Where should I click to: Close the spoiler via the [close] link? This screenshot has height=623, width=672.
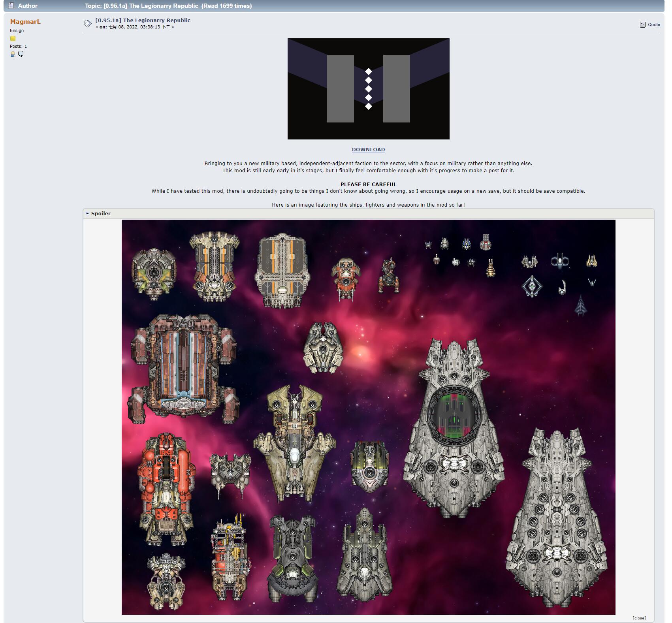[x=639, y=618]
